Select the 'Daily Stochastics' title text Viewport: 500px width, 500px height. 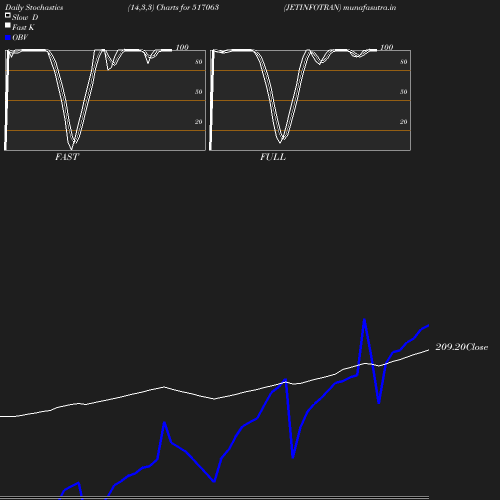pos(34,8)
